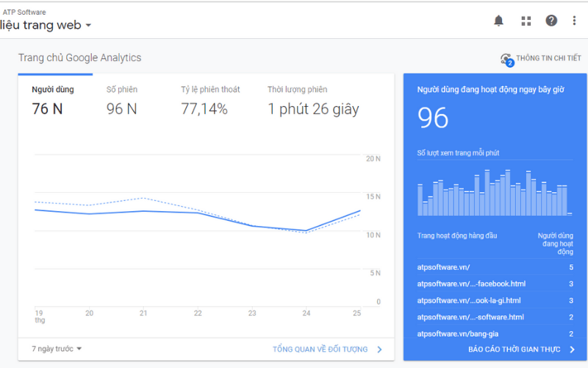Open the 7 ngày trước date range dropdown
The width and height of the screenshot is (588, 368).
[57, 349]
